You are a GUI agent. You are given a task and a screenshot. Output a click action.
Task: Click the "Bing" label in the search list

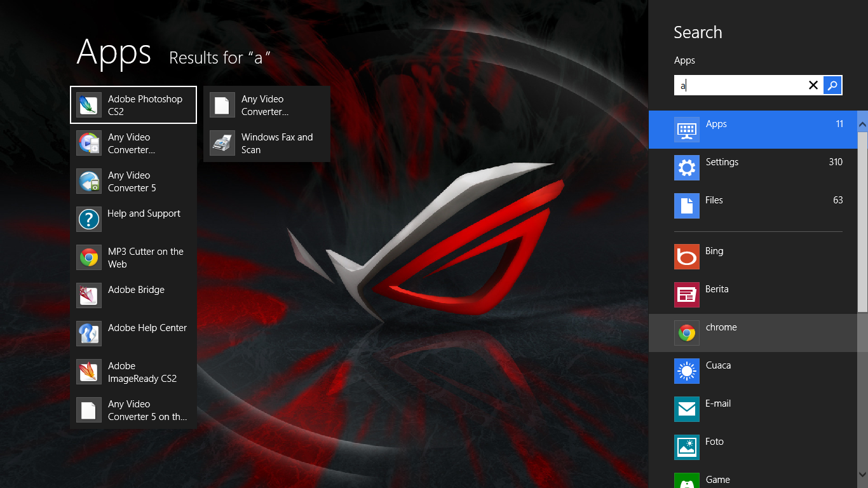pos(714,251)
